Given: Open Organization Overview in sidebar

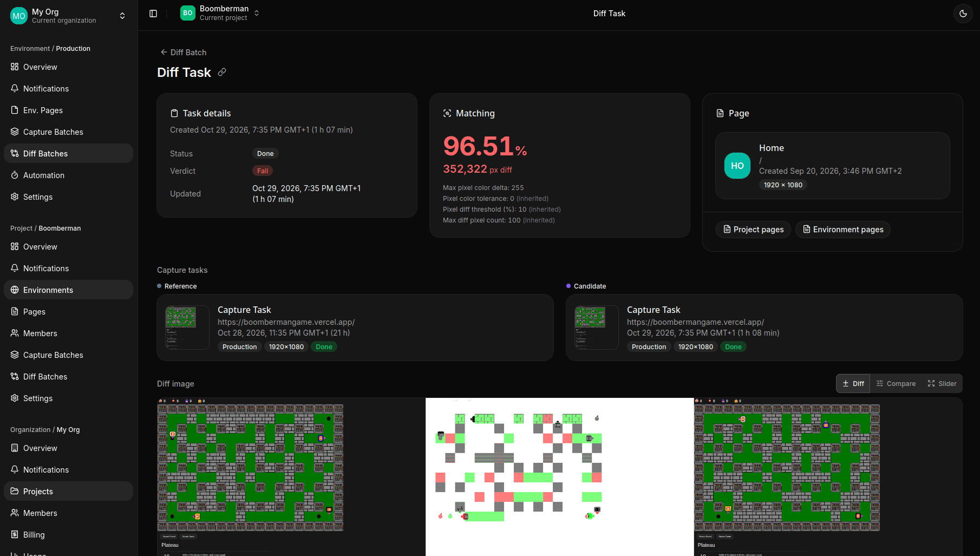Looking at the screenshot, I should 69,448.
